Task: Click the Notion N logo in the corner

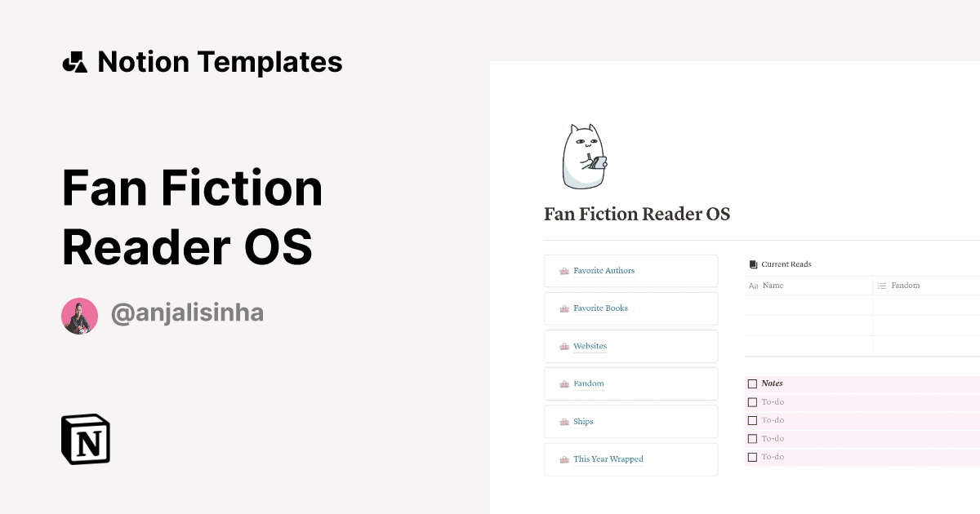Action: (x=85, y=439)
